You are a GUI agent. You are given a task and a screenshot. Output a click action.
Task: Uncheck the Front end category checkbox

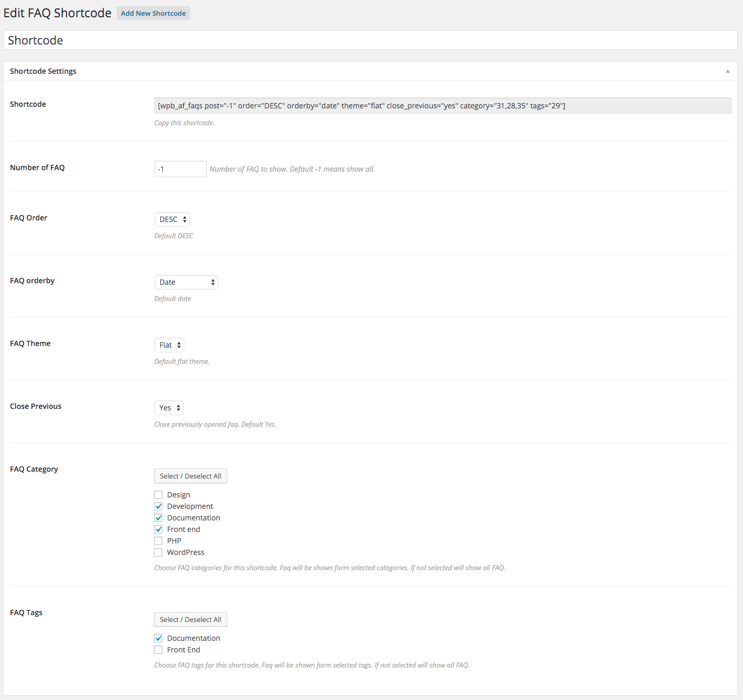(x=158, y=529)
